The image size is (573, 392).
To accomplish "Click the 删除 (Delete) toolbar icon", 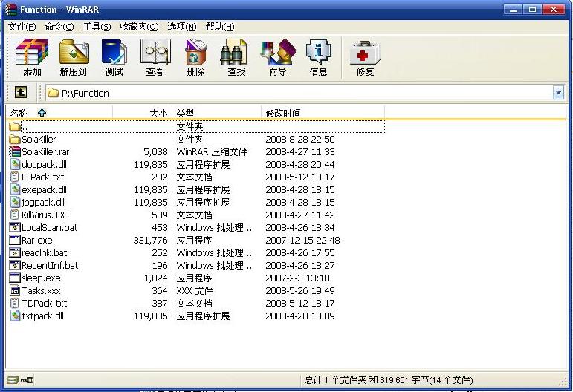I will pyautogui.click(x=196, y=57).
